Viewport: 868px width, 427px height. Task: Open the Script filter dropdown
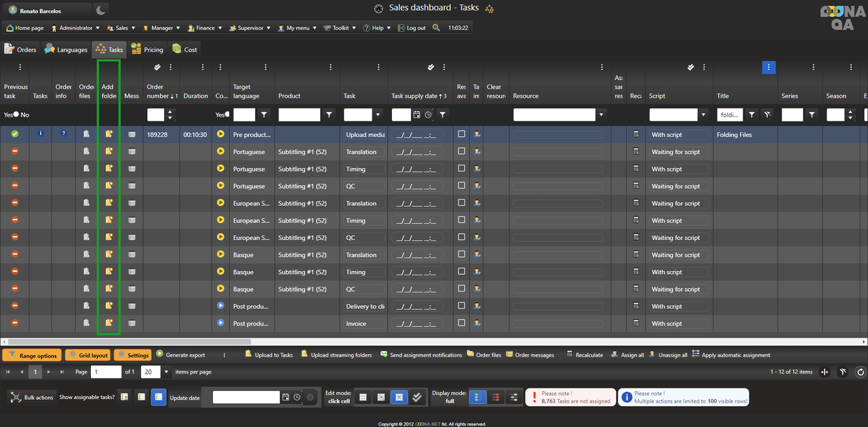704,115
